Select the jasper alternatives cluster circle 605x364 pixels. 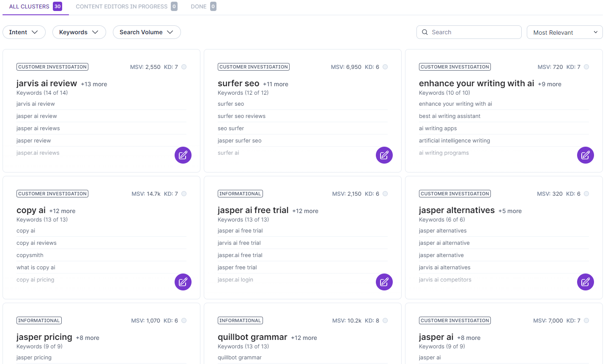pos(586,194)
